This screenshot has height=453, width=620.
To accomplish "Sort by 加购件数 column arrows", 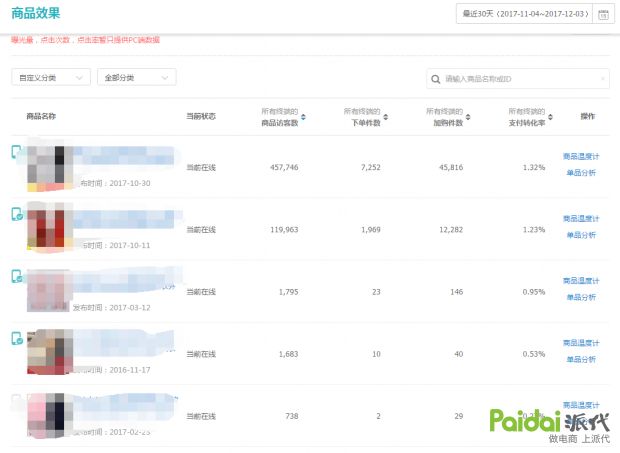I will [x=468, y=117].
